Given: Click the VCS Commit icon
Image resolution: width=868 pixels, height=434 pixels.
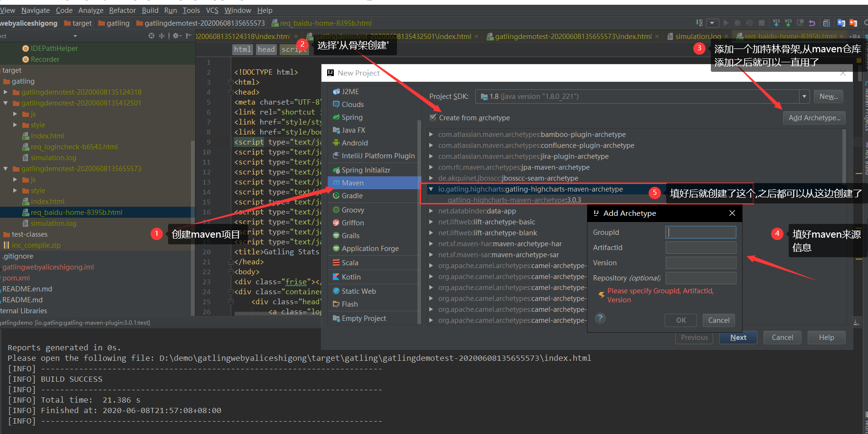Looking at the screenshot, I should point(788,23).
